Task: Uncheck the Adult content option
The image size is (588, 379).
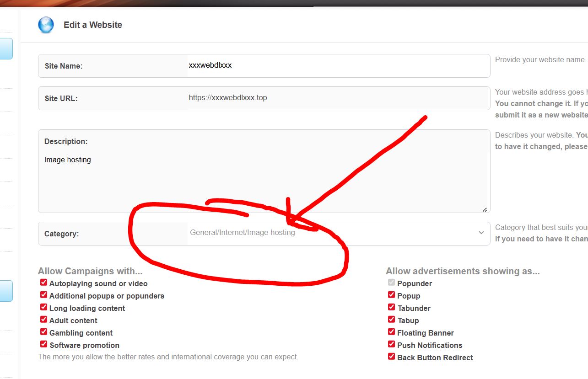Action: (x=44, y=320)
